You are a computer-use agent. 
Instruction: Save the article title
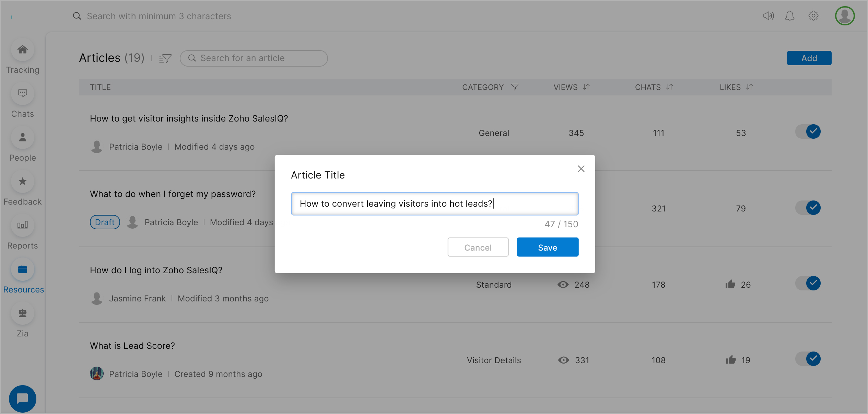tap(548, 247)
